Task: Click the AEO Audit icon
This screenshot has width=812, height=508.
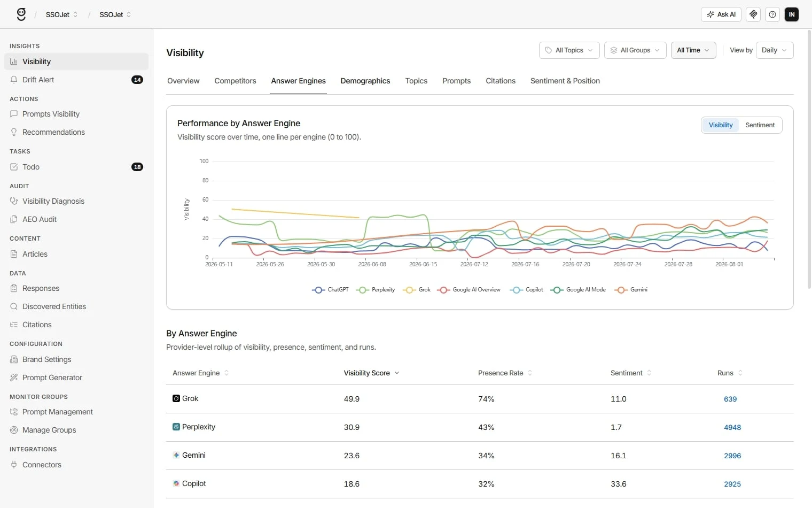Action: pos(14,219)
